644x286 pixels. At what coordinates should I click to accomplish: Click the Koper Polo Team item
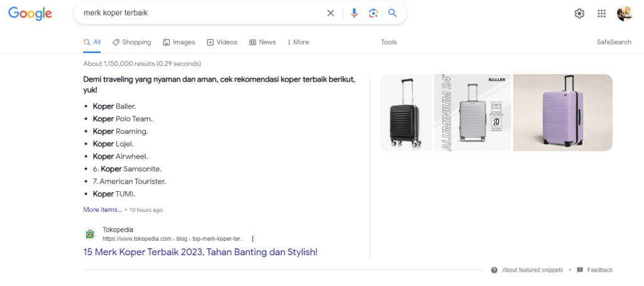tap(123, 119)
